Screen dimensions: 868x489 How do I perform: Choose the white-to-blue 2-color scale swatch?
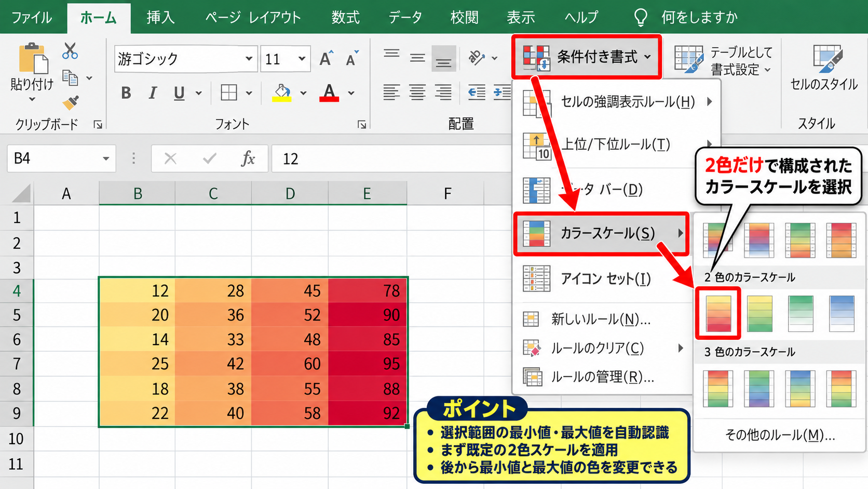pos(842,313)
